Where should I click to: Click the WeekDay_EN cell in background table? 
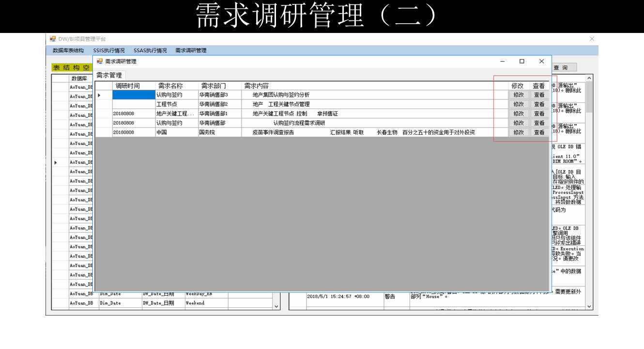[206, 294]
